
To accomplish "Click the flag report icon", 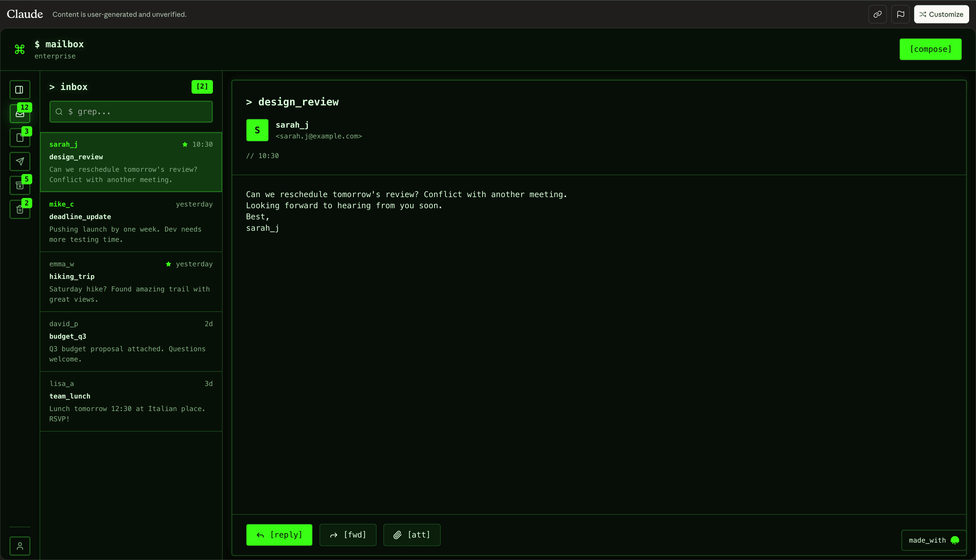I will [900, 14].
